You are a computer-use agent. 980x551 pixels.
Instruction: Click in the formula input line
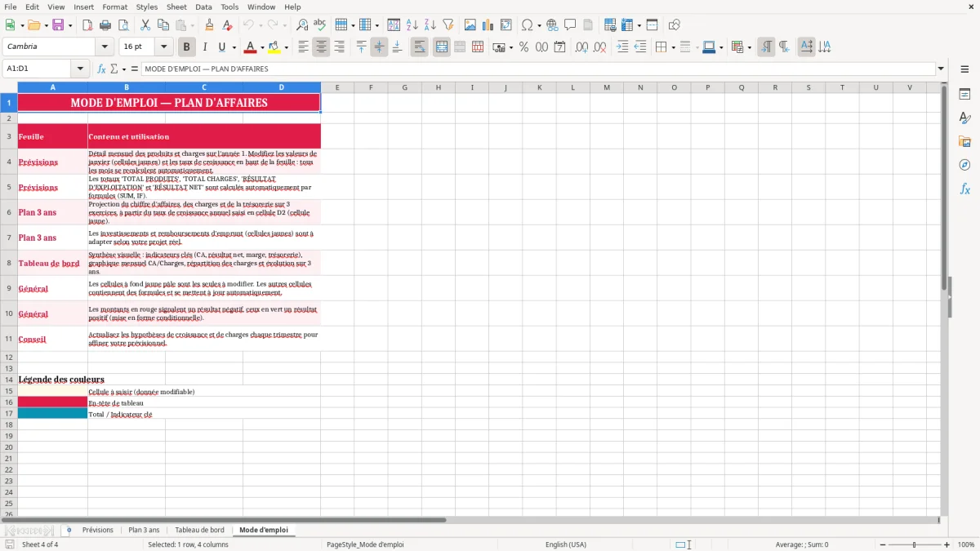click(537, 69)
